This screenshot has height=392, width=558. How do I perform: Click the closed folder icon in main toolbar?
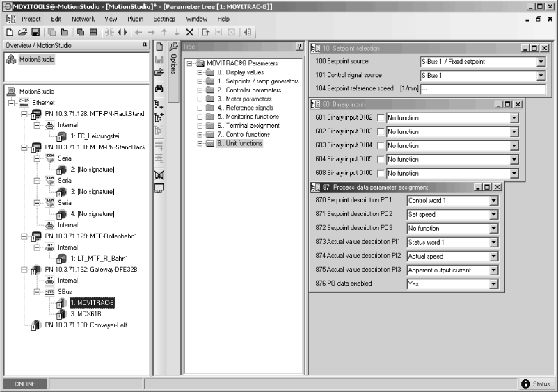tap(65, 33)
